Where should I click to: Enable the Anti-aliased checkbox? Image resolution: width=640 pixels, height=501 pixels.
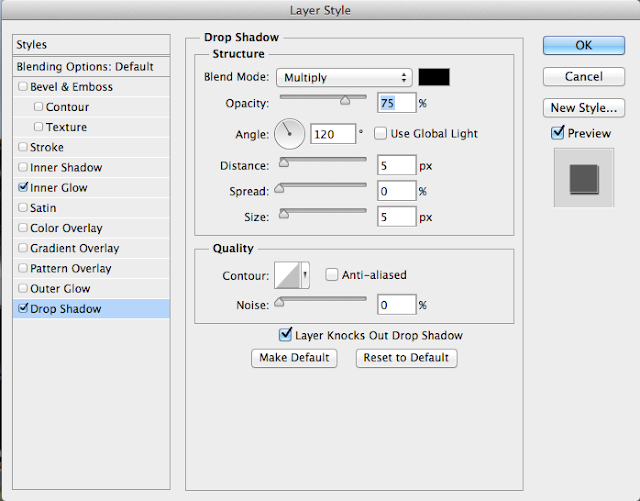coord(331,275)
